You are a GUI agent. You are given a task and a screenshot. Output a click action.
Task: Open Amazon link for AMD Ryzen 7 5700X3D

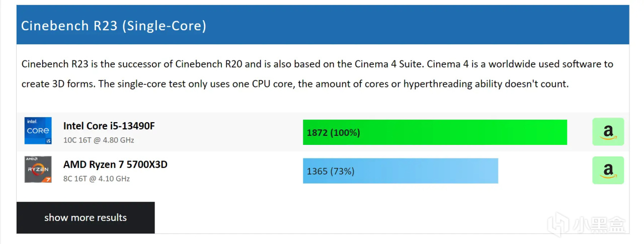click(x=608, y=171)
